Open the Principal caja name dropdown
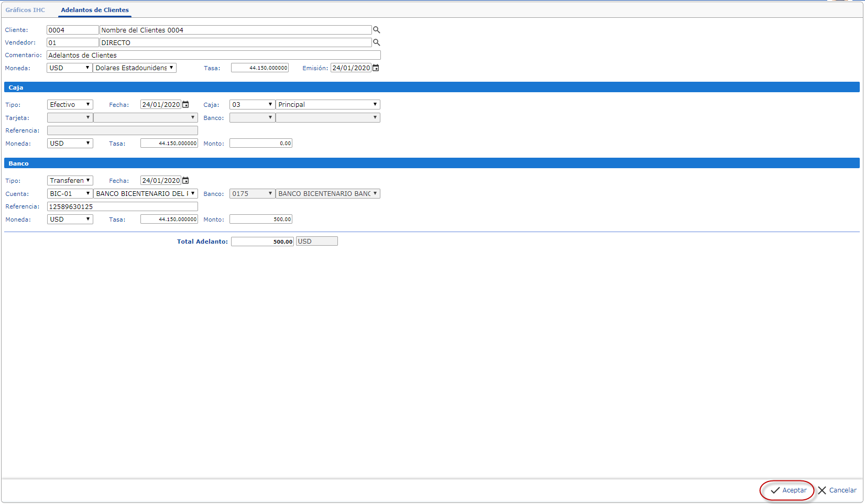The width and height of the screenshot is (865, 504). pyautogui.click(x=327, y=104)
